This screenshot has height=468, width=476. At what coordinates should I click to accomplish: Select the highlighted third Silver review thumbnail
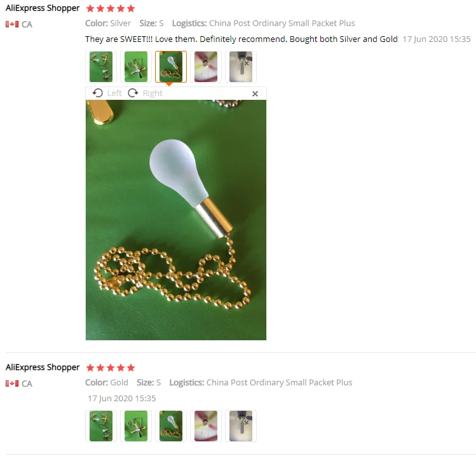point(171,67)
